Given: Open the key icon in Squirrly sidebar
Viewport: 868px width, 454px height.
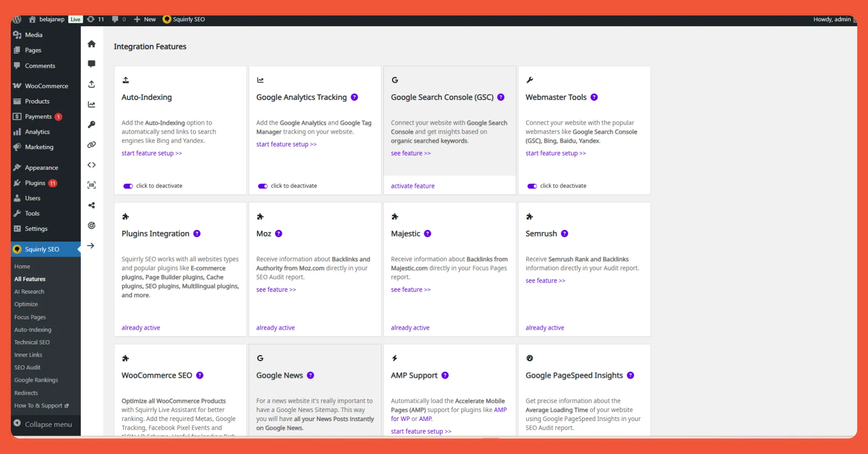Looking at the screenshot, I should click(x=92, y=125).
